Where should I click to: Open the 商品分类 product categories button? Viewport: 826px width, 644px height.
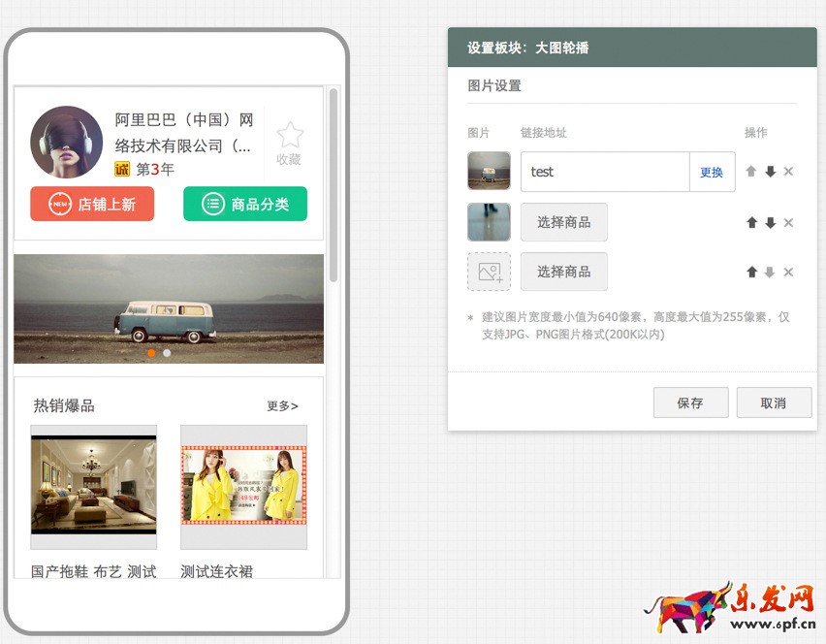(x=245, y=204)
